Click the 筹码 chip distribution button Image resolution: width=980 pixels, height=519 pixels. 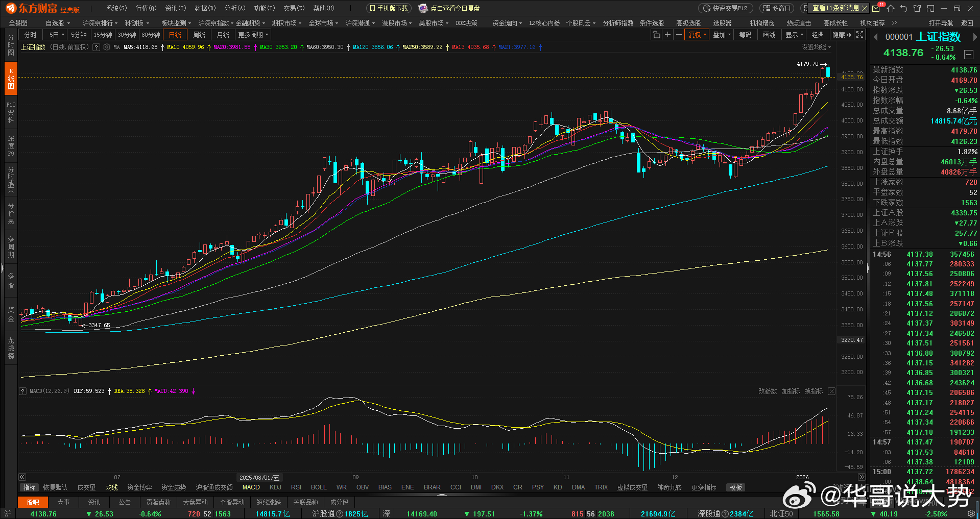tap(746, 35)
